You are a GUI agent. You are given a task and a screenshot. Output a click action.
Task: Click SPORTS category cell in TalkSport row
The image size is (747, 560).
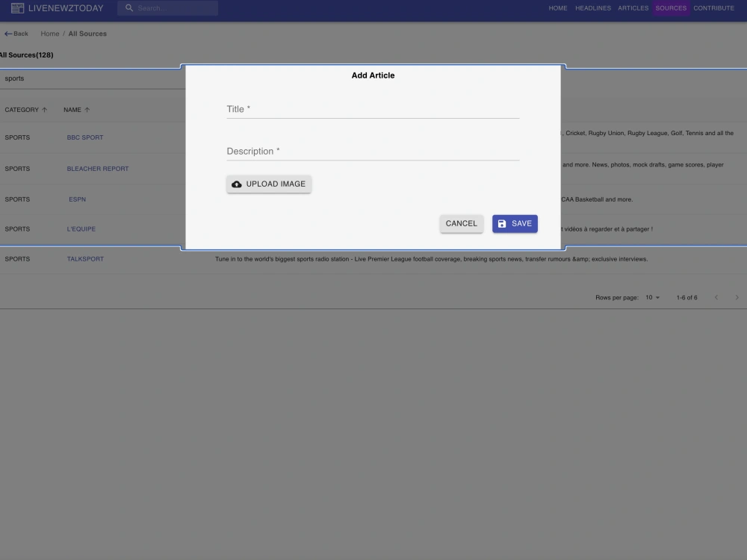click(17, 259)
